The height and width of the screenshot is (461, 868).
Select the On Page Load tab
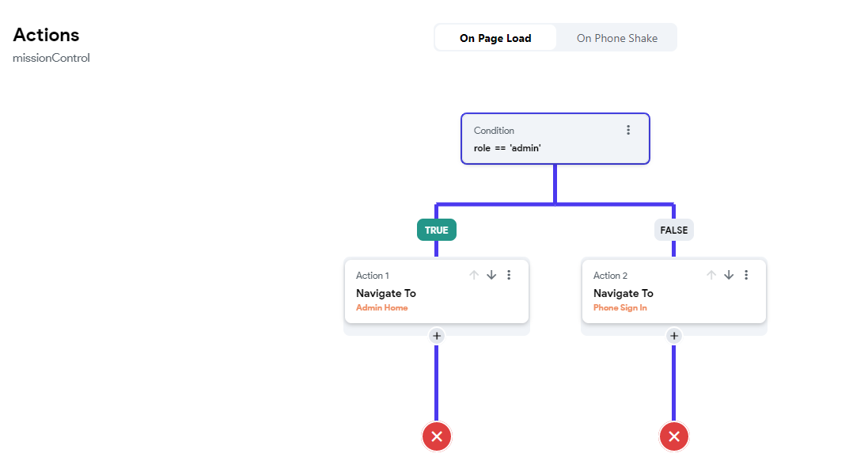click(x=495, y=37)
